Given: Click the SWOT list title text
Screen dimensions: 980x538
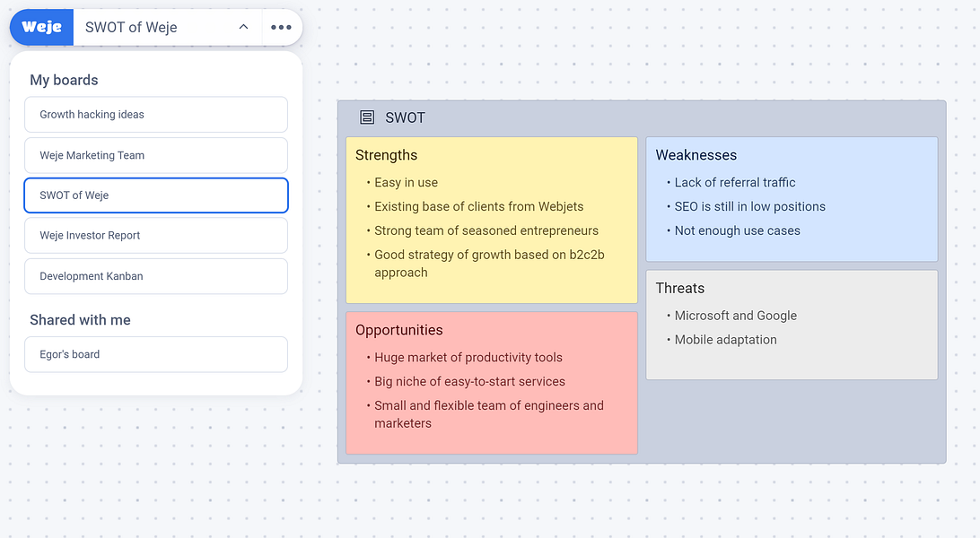Looking at the screenshot, I should tap(405, 117).
